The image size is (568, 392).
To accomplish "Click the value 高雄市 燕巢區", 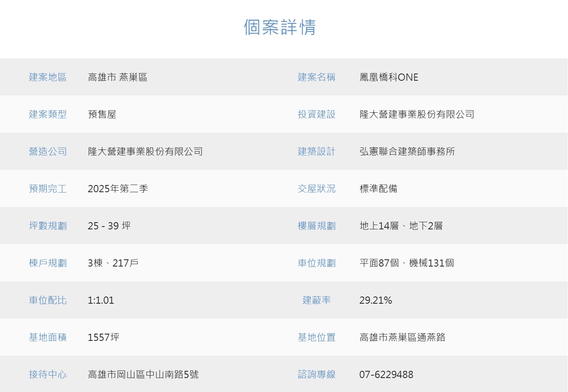I will [x=118, y=77].
